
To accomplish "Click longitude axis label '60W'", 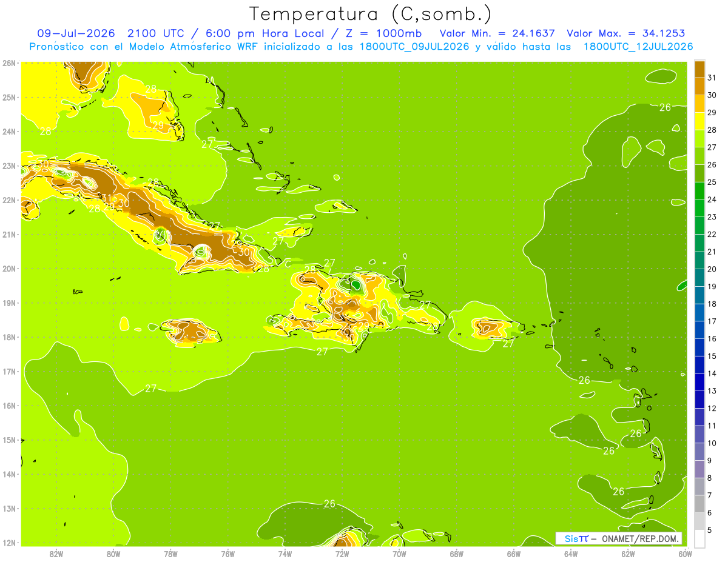I will (x=685, y=554).
